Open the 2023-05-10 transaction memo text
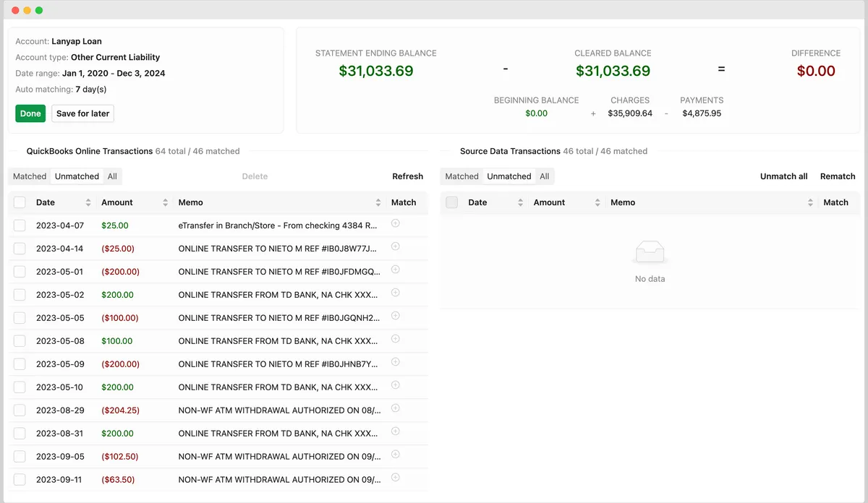The width and height of the screenshot is (868, 503). (278, 387)
